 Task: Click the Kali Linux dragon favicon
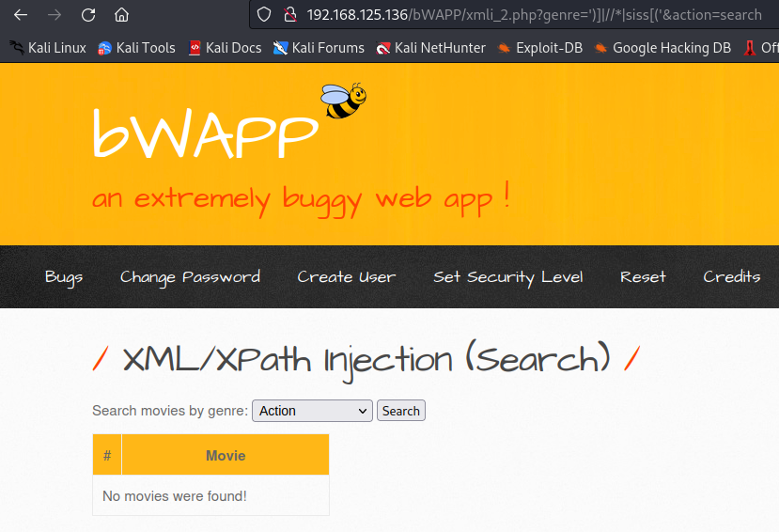tap(16, 48)
